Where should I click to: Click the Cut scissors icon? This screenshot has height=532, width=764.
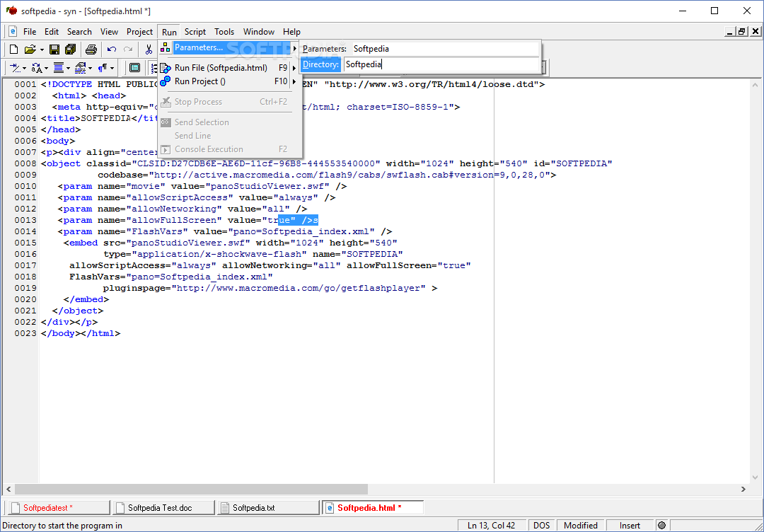pos(149,49)
